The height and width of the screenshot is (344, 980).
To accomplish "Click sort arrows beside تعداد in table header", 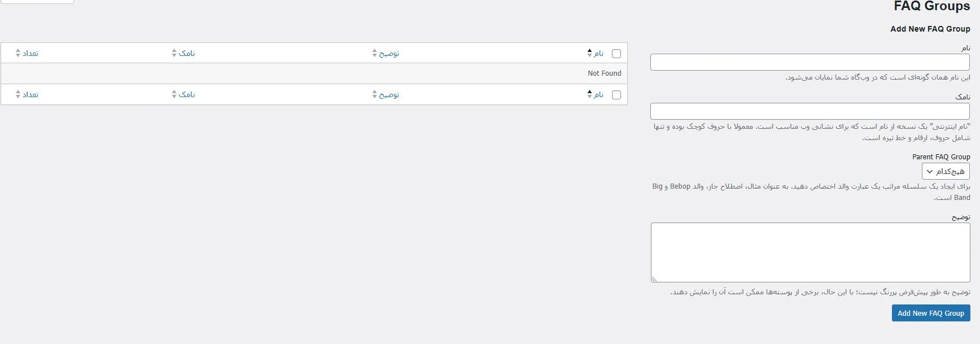I will click(x=18, y=53).
